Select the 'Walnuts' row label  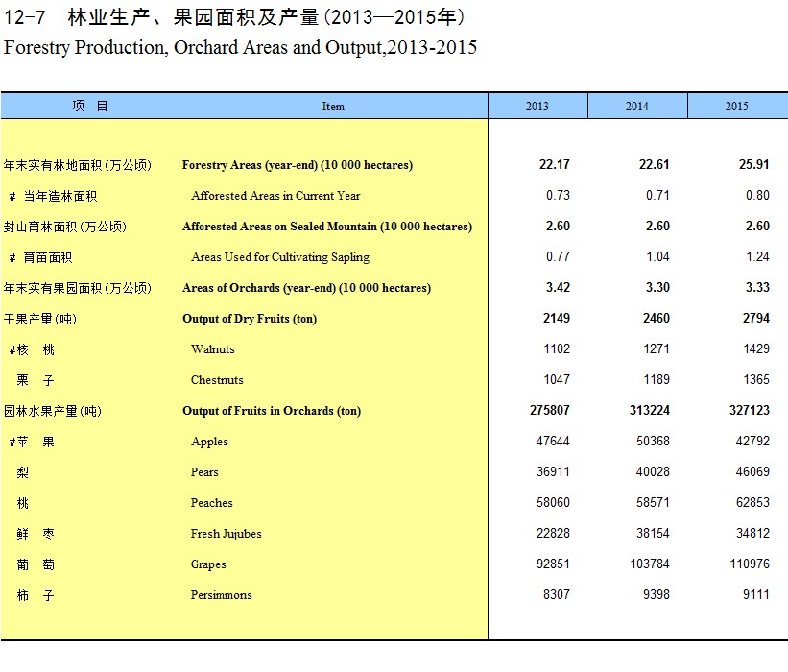212,349
